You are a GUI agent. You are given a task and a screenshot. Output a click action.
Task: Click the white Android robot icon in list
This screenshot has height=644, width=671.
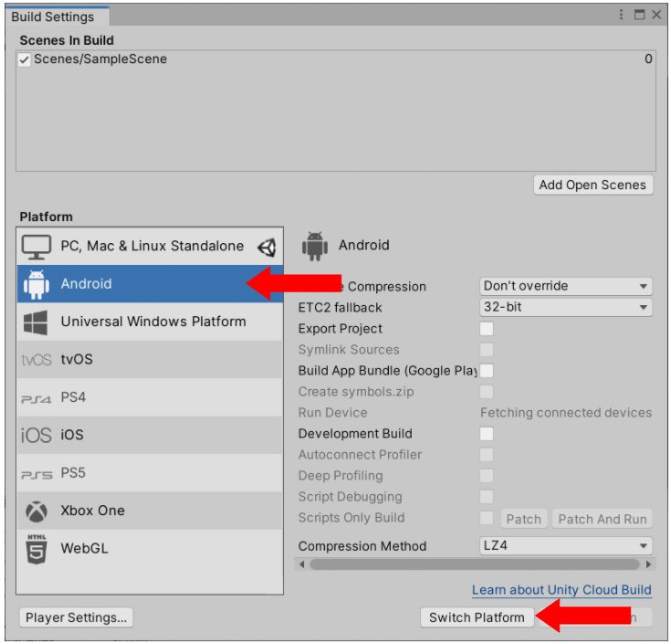[37, 284]
